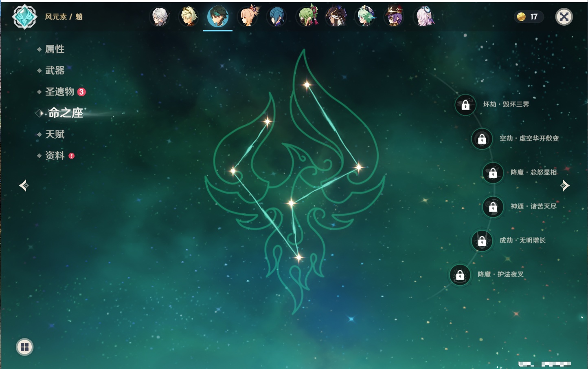Image resolution: width=588 pixels, height=369 pixels.
Task: Open the 资料 profile tab
Action: 55,155
